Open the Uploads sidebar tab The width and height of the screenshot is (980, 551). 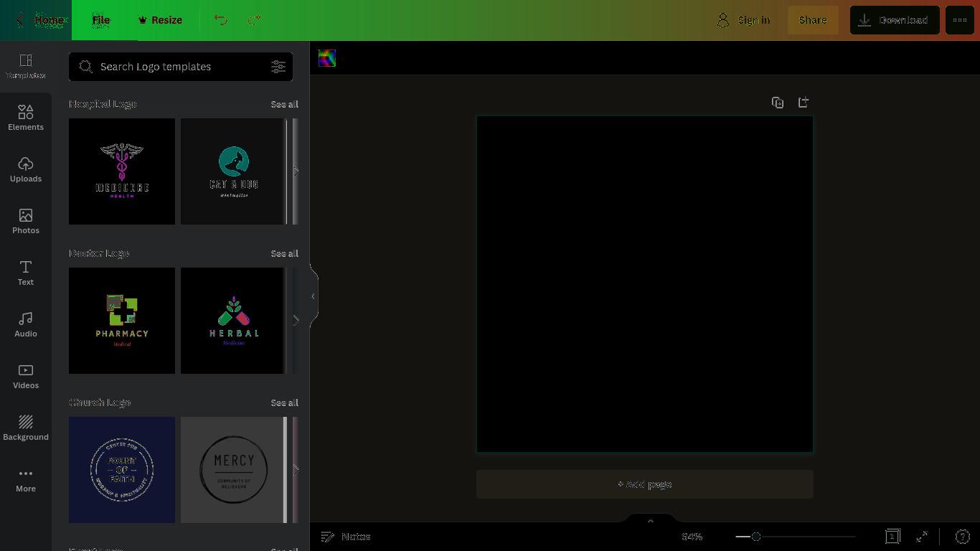[26, 170]
